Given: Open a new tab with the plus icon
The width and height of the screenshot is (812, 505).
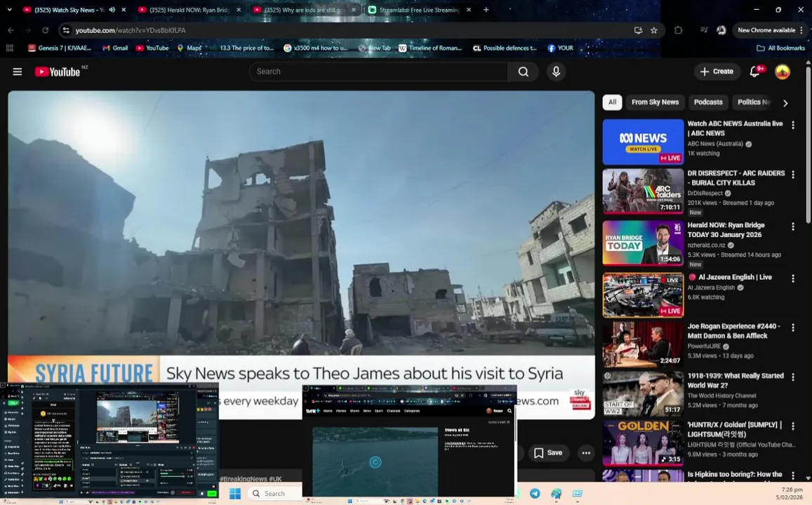Looking at the screenshot, I should pyautogui.click(x=486, y=9).
